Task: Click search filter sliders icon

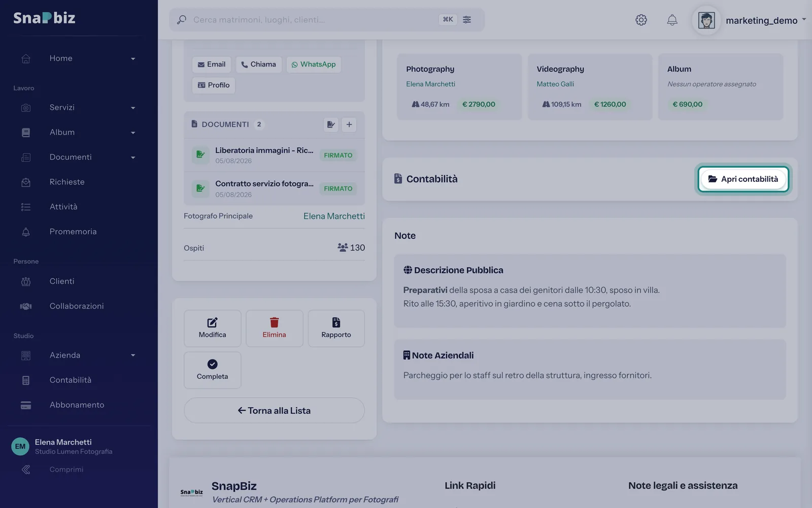Action: point(467,19)
